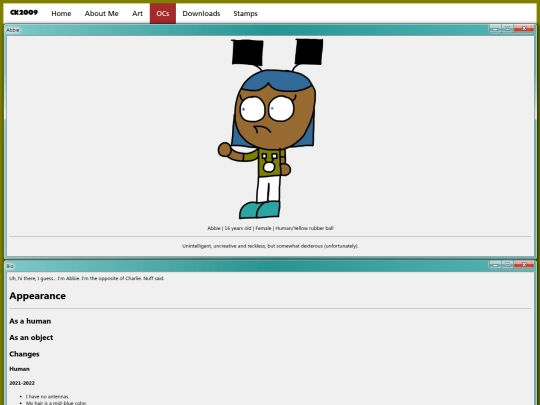Click the 'I have no antennas.' bullet
The width and height of the screenshot is (540, 405).
(48, 396)
